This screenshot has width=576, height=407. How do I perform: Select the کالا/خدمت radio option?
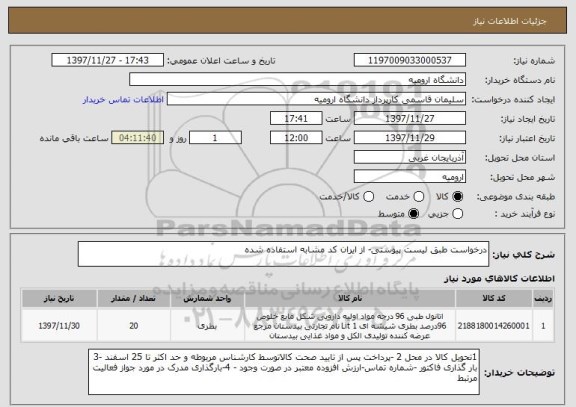(368, 197)
